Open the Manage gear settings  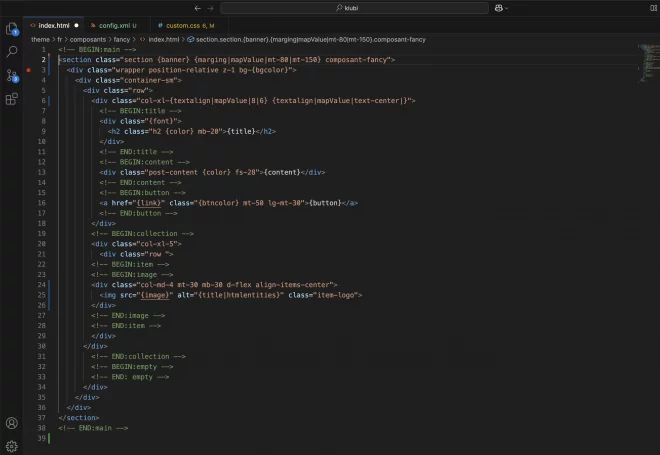tap(12, 446)
